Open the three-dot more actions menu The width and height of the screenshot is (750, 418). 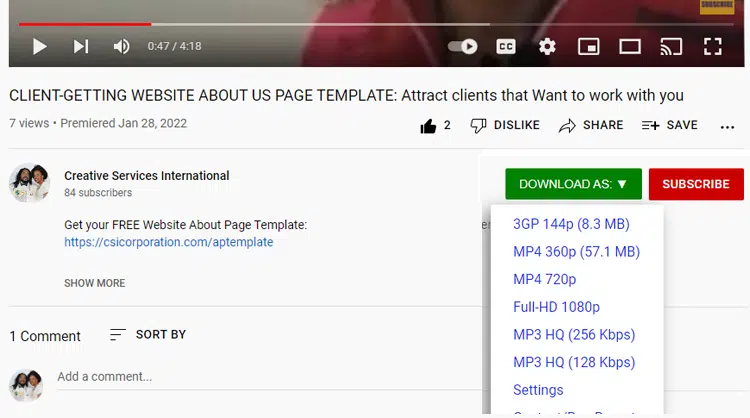[x=727, y=127]
